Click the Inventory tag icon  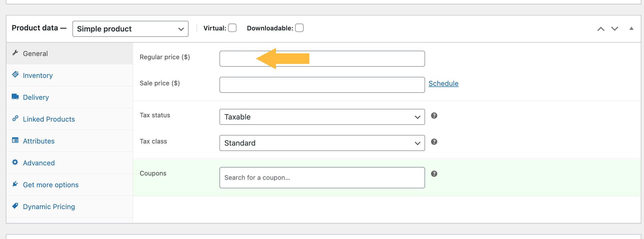coord(15,75)
